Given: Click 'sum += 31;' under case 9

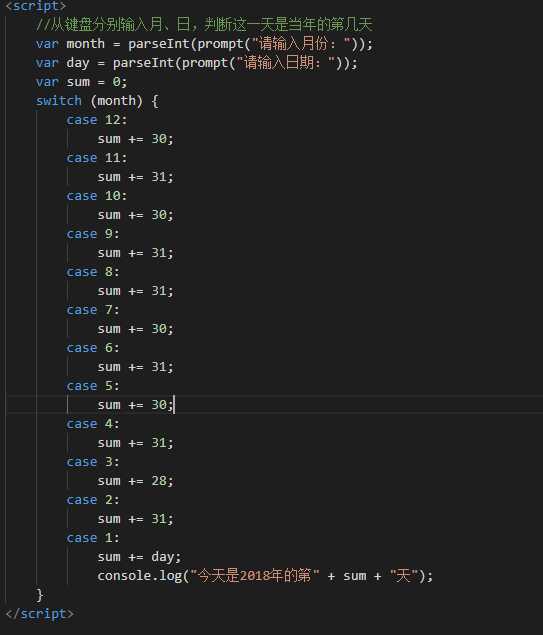Looking at the screenshot, I should (135, 253).
